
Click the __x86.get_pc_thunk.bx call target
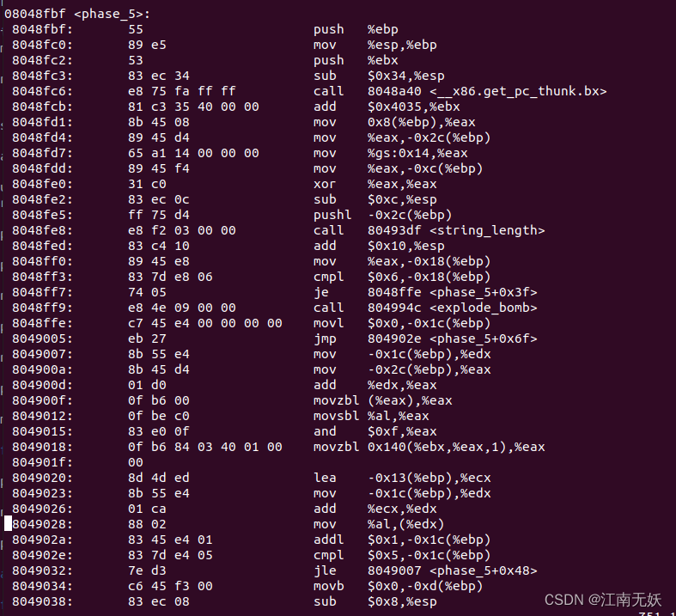[x=487, y=91]
